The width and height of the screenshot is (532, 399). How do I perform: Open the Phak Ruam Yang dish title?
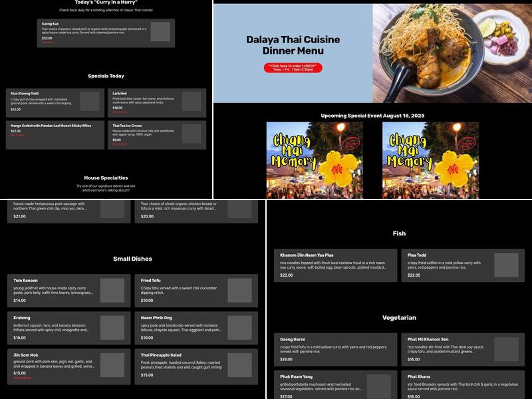pyautogui.click(x=296, y=376)
